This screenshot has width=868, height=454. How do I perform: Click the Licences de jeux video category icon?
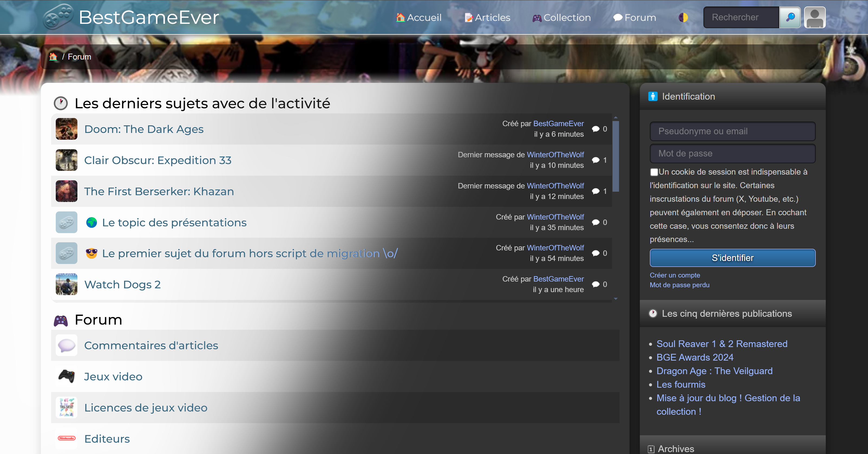click(x=66, y=407)
